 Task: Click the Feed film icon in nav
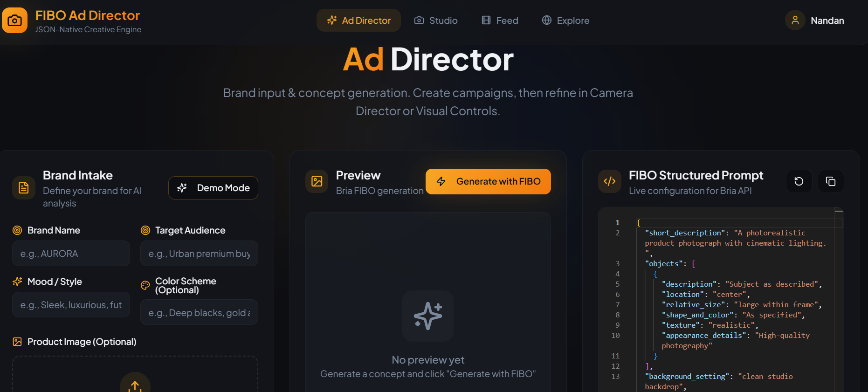point(486,21)
